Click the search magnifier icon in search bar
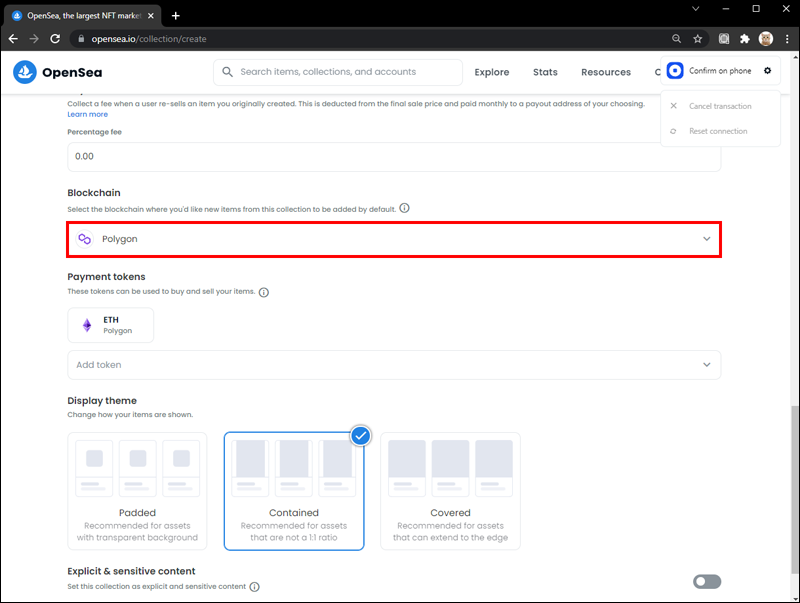The image size is (800, 603). [228, 72]
